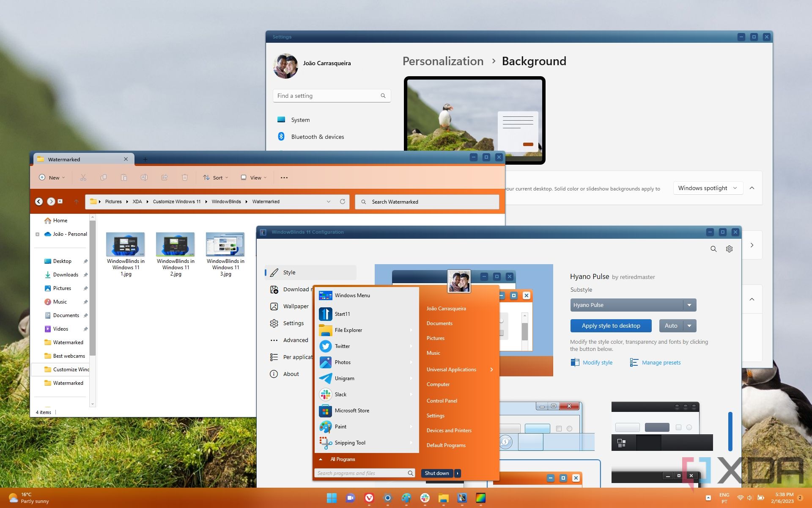
Task: Click the All Programs expander in Start menu
Action: [320, 459]
